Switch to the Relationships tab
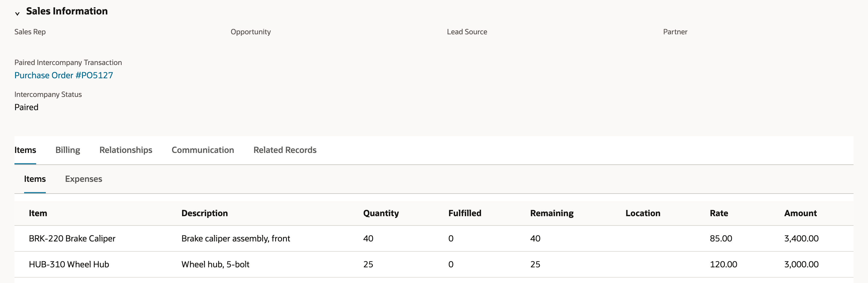This screenshot has width=868, height=283. [126, 150]
